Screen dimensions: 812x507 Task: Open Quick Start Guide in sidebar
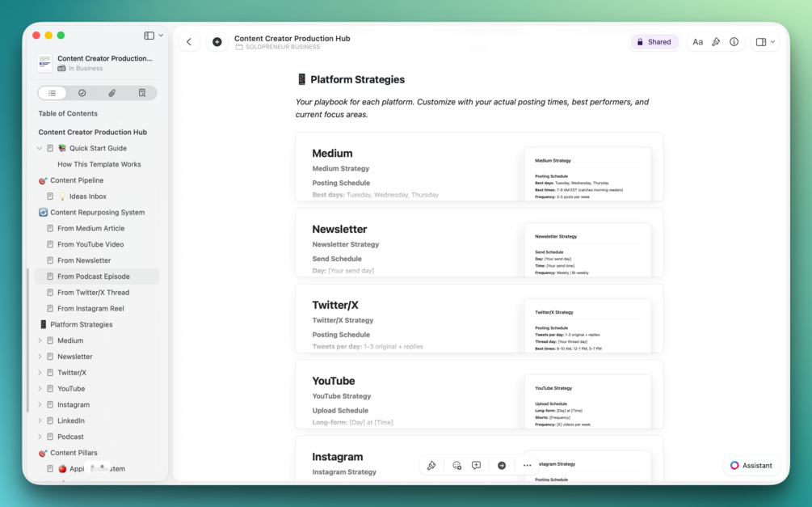(x=98, y=148)
